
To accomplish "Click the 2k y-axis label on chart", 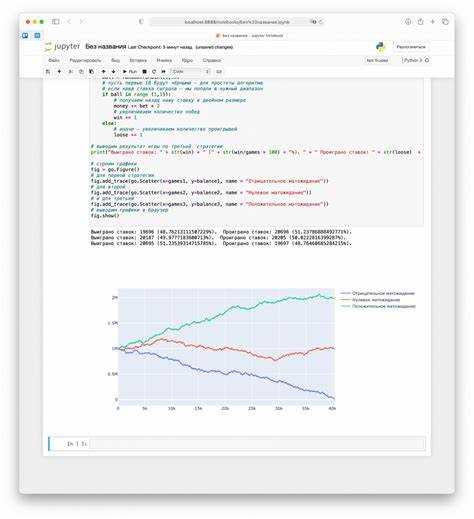I will 114,297.
